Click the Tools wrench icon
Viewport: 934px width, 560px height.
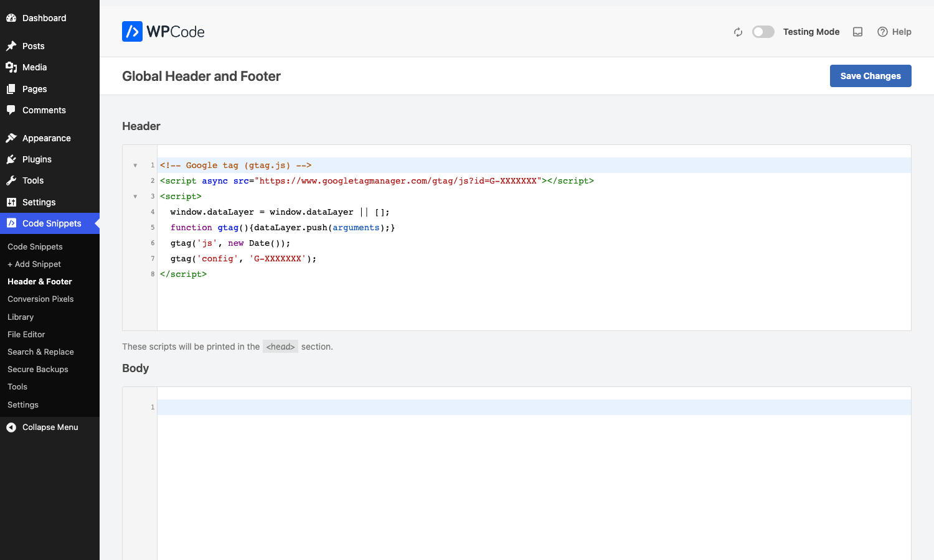pyautogui.click(x=11, y=180)
